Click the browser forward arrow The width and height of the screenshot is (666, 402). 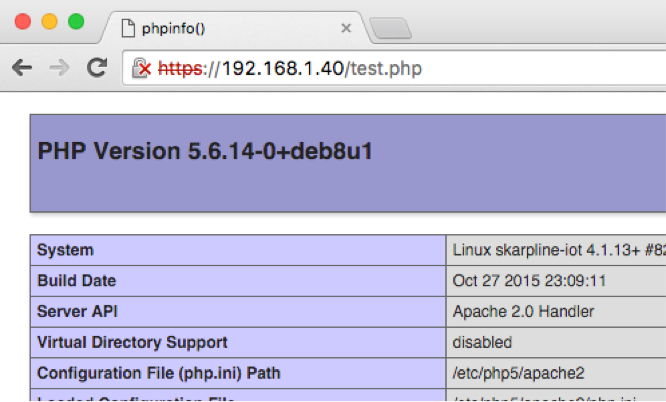click(x=60, y=68)
